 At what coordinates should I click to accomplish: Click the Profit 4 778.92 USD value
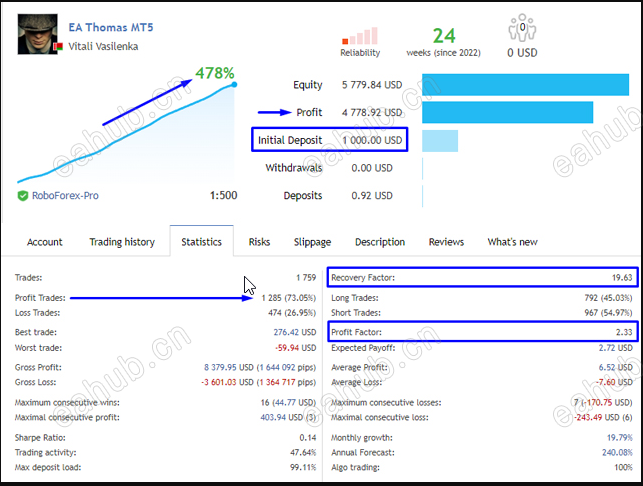[x=372, y=112]
